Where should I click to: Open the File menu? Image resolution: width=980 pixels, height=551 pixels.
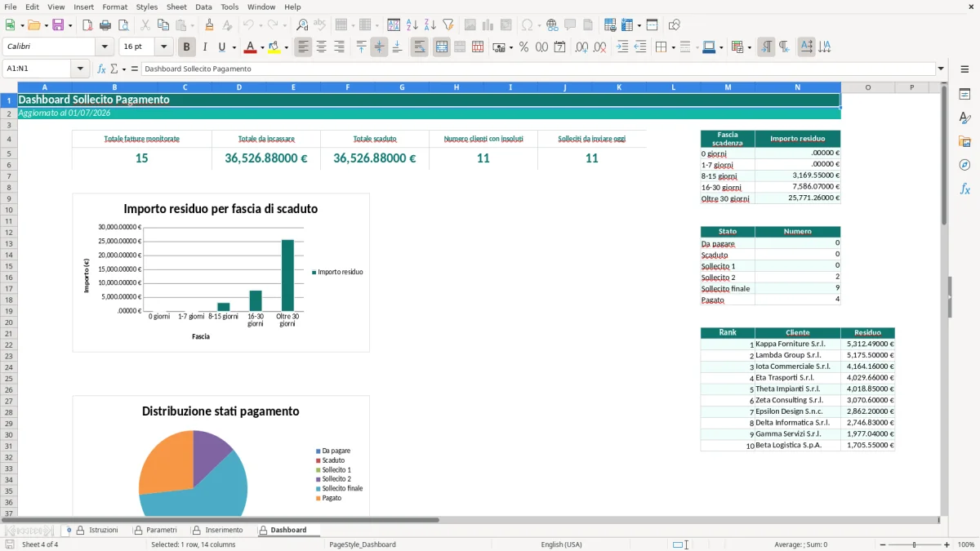pos(10,7)
